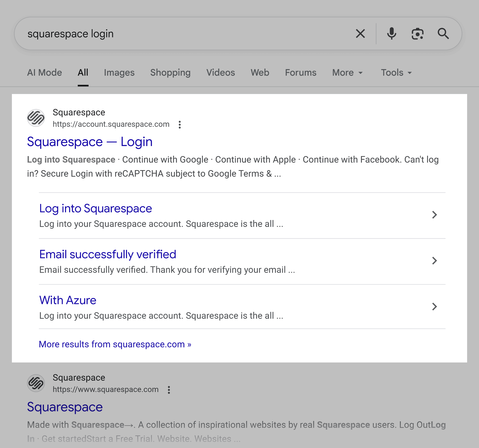Open three-dot options for www.squarespace.com result
Viewport: 479px width, 448px height.
(169, 390)
